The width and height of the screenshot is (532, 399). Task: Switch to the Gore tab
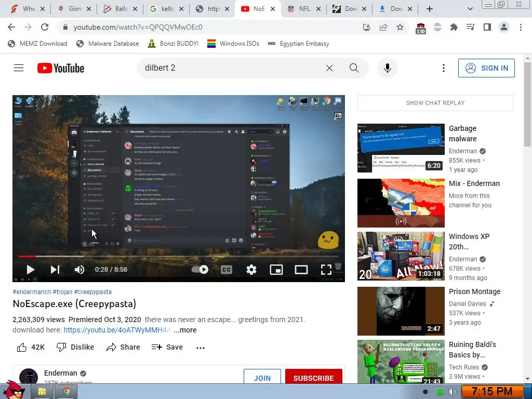[x=74, y=9]
